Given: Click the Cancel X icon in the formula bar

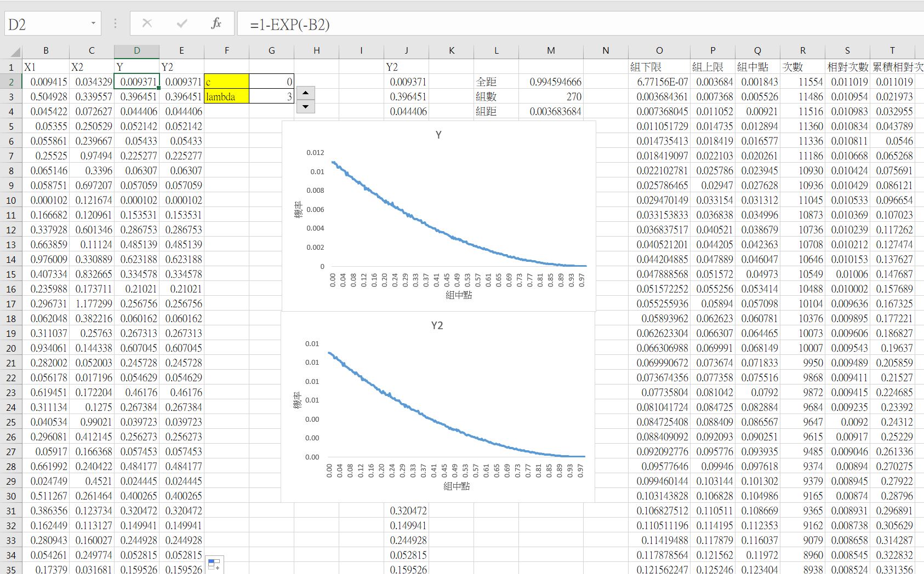Looking at the screenshot, I should tap(147, 24).
